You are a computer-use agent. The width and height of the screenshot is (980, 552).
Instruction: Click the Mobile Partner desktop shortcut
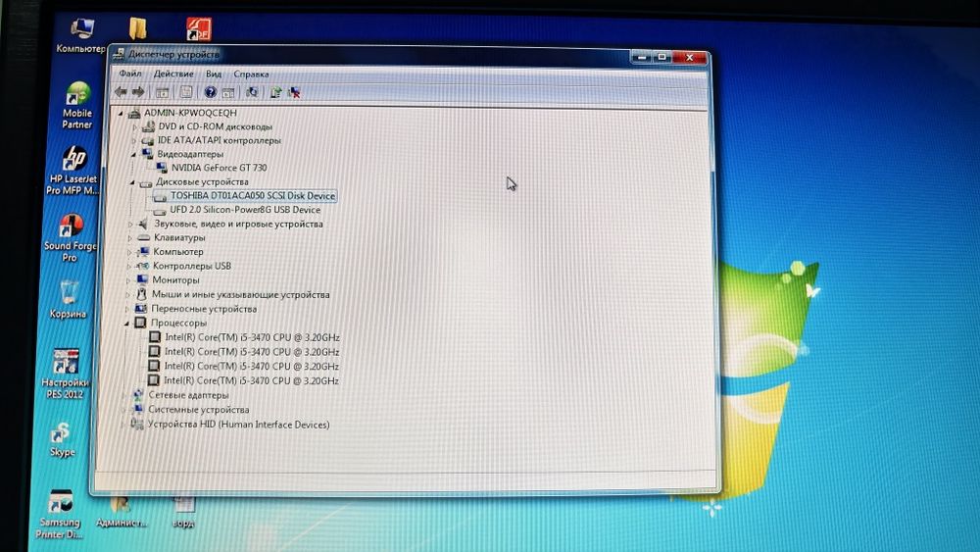[76, 105]
